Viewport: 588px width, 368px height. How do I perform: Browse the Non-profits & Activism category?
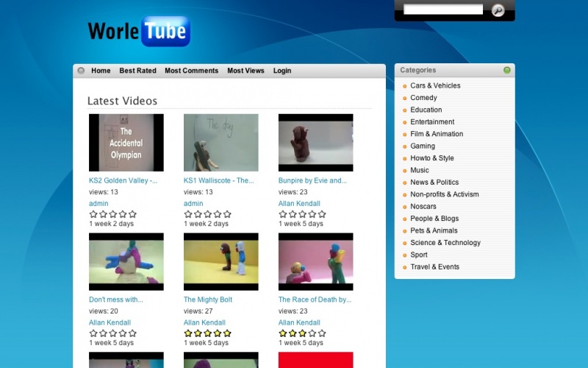[445, 194]
